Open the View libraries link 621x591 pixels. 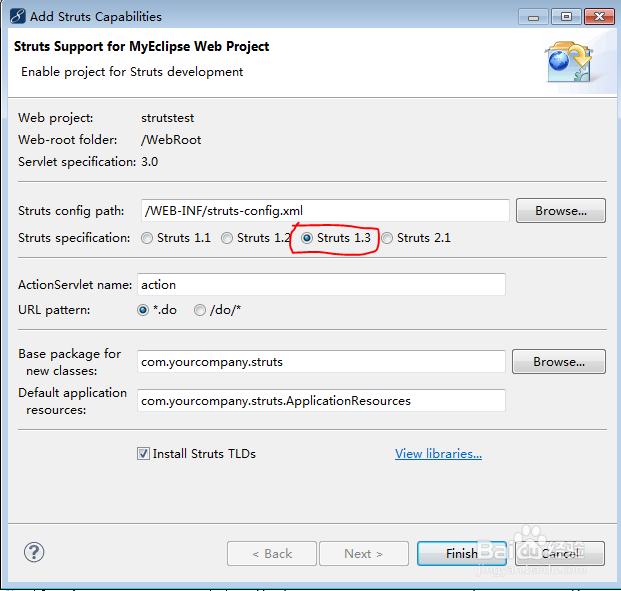(x=438, y=454)
